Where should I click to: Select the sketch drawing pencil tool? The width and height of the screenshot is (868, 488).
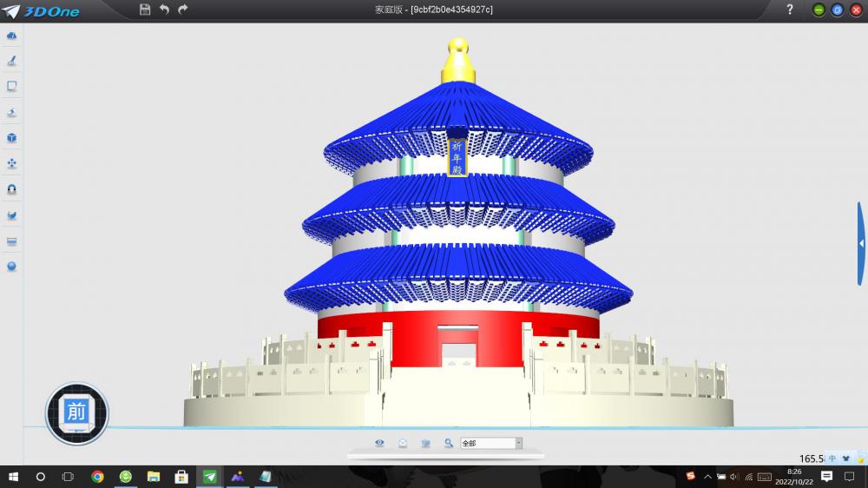point(11,61)
